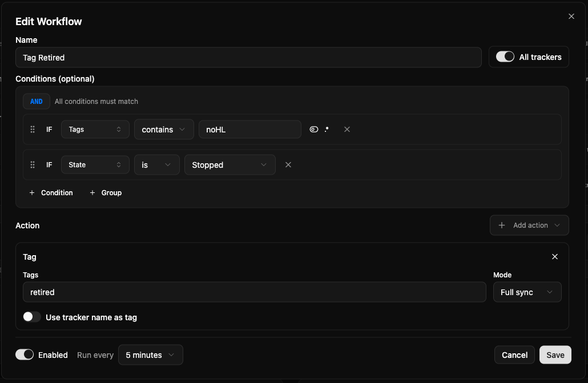Save the workflow changes
This screenshot has height=383, width=588.
(555, 355)
